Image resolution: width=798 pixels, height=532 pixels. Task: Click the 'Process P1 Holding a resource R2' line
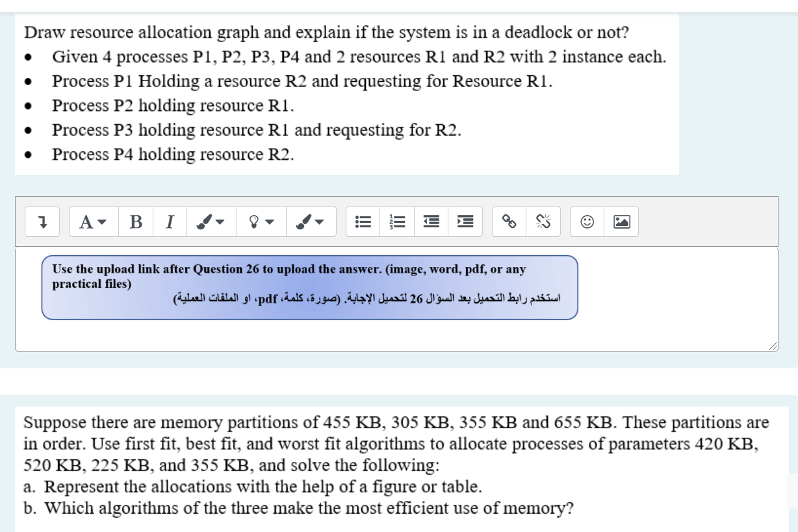[302, 81]
